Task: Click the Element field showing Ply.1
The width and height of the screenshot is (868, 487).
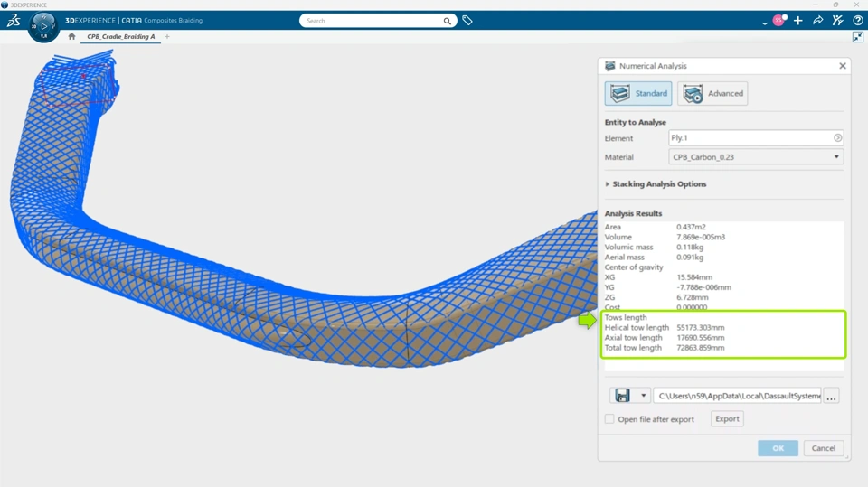Action: 756,138
